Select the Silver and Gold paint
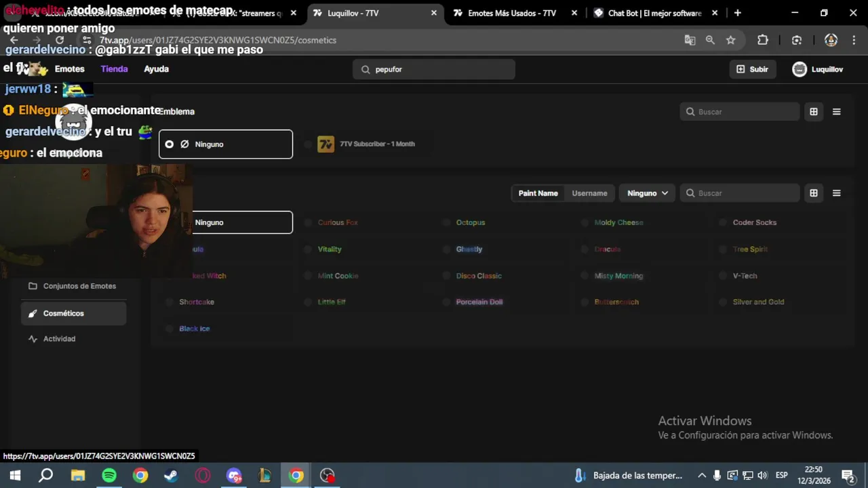The image size is (868, 488). point(758,302)
